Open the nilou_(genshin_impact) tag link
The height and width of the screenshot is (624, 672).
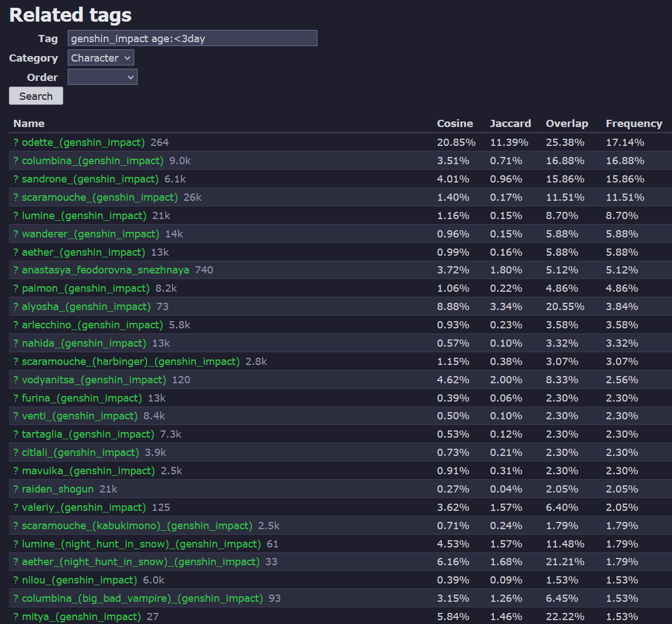[x=79, y=580]
